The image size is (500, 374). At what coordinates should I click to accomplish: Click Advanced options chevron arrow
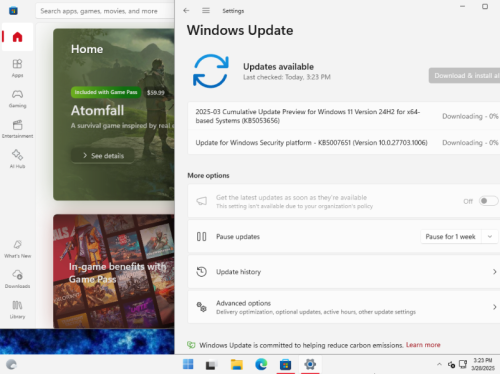click(494, 307)
